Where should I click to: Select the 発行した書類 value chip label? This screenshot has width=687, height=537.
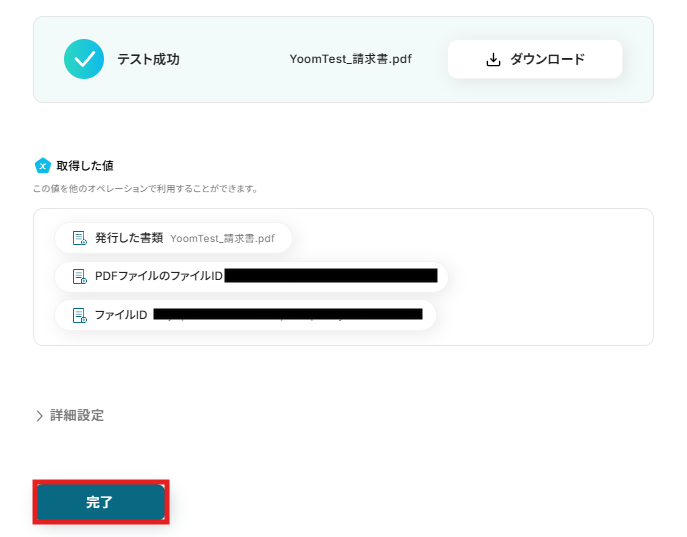[x=129, y=238]
